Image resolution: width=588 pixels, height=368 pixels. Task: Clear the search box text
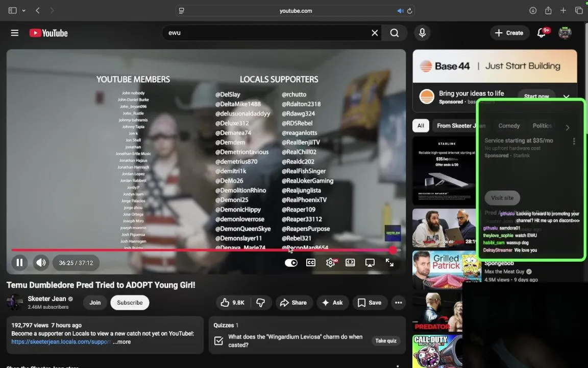pos(374,33)
